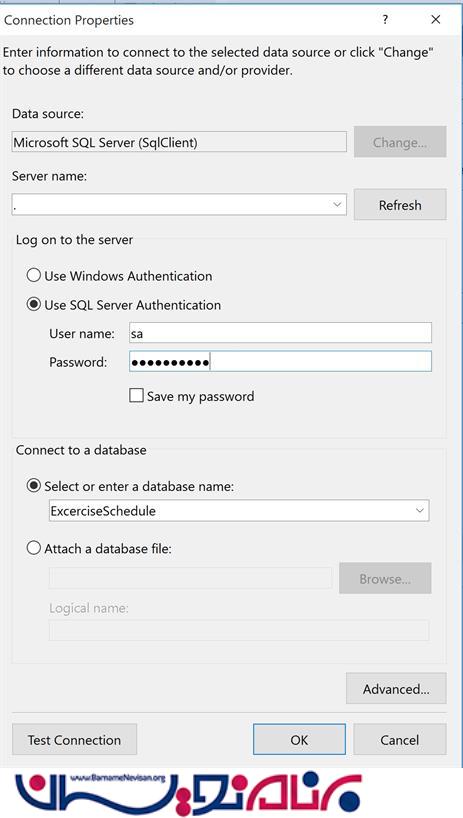463x818 pixels.
Task: Expand the Server name dropdown
Action: (x=337, y=204)
